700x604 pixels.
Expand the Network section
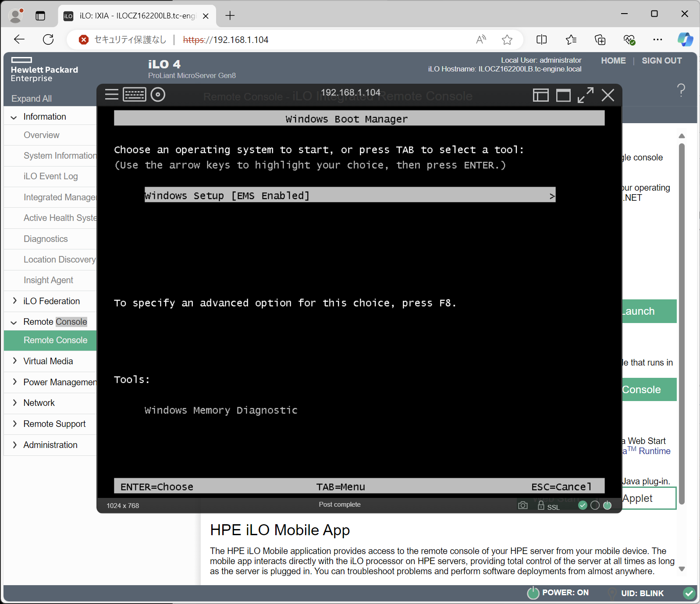pyautogui.click(x=14, y=403)
